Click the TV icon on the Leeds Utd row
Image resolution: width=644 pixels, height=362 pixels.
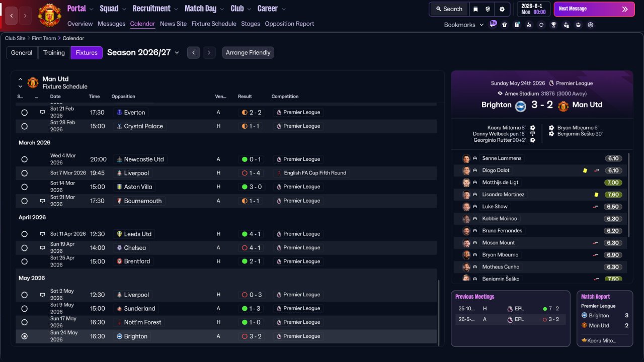tap(43, 234)
